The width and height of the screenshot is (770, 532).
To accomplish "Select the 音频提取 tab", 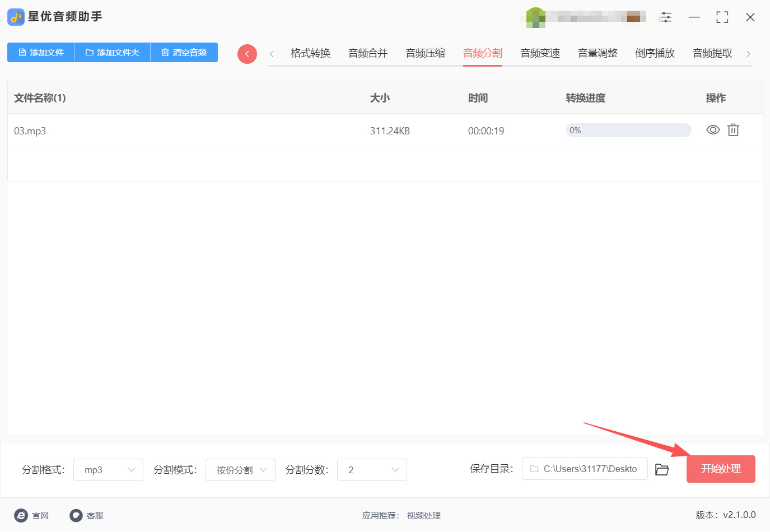I will (x=712, y=53).
